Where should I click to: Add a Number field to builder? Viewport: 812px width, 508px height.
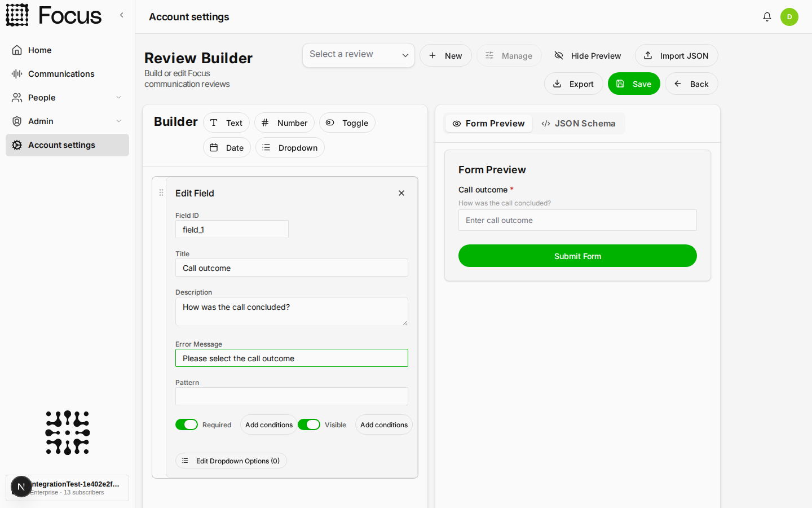pos(284,123)
